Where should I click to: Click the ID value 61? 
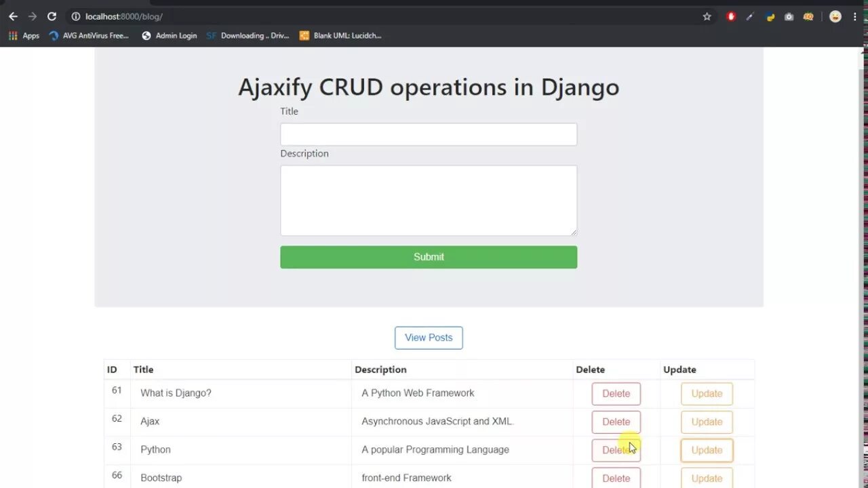(x=117, y=390)
